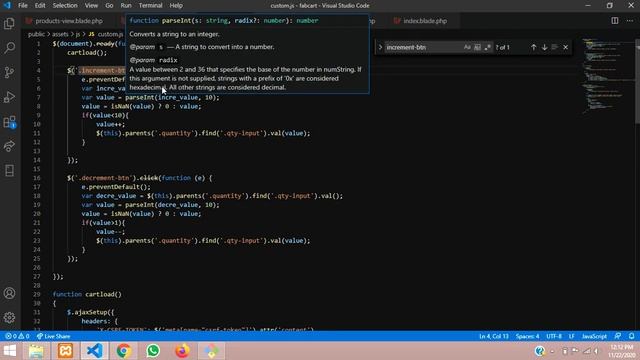
Task: Click the 'assets' breadcrumb segment
Action: tap(60, 34)
